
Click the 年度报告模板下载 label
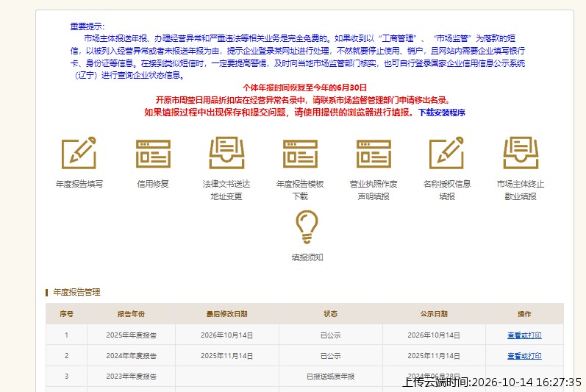coord(300,190)
